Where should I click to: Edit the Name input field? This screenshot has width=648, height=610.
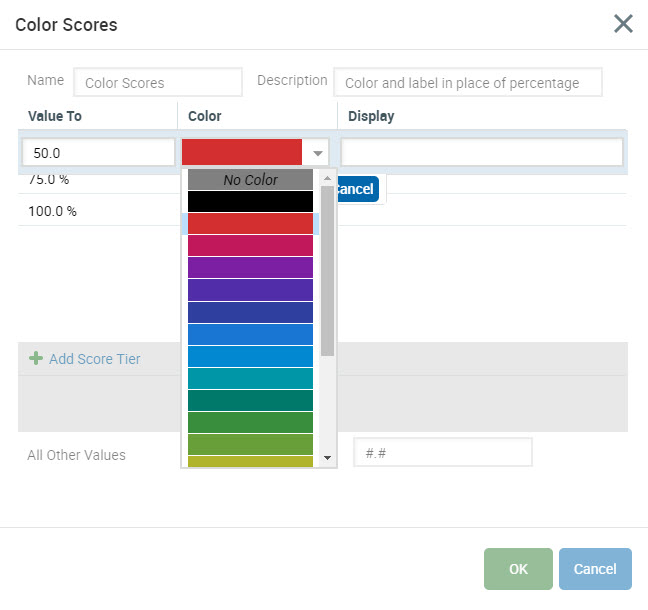pyautogui.click(x=158, y=83)
